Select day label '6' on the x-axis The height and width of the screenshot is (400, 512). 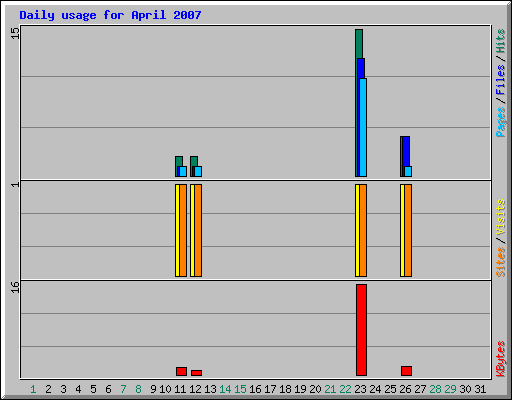pos(108,389)
